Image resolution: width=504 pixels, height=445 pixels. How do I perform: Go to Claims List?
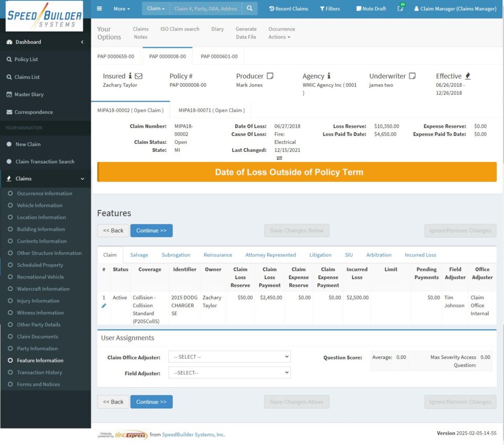tap(27, 77)
